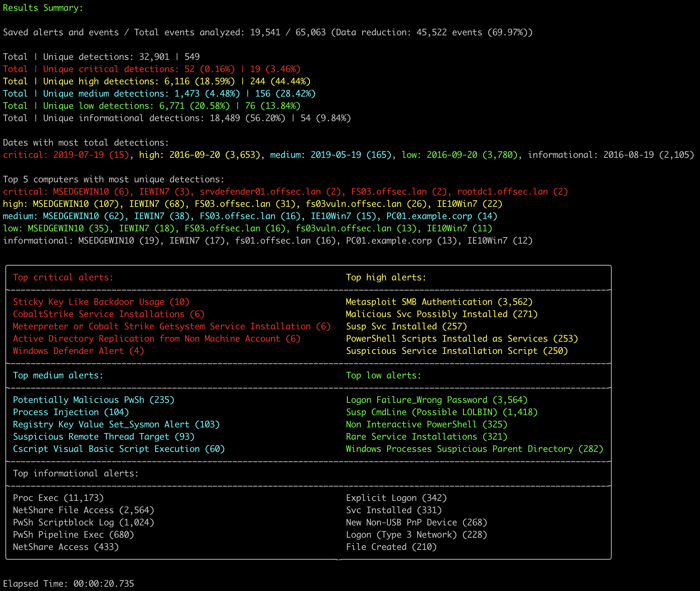Click Sticky Key Like Backdoor Usage alert
700x591 pixels.
[101, 302]
